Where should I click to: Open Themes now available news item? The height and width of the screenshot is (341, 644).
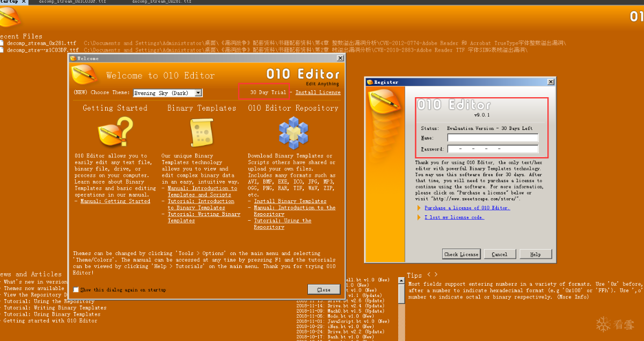(x=33, y=288)
